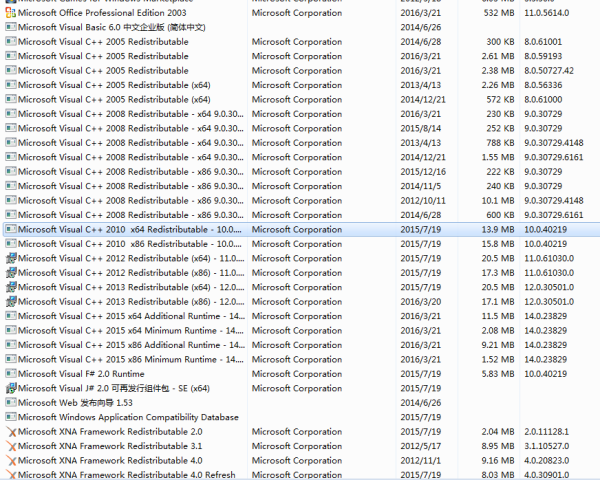
Task: Click the install date '2012/5/17'
Action: pos(421,446)
